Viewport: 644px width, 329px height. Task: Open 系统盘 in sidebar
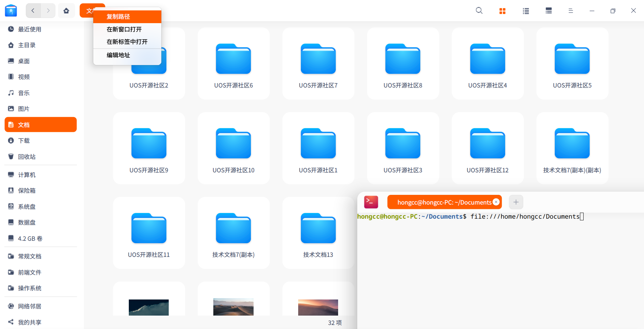(x=41, y=207)
